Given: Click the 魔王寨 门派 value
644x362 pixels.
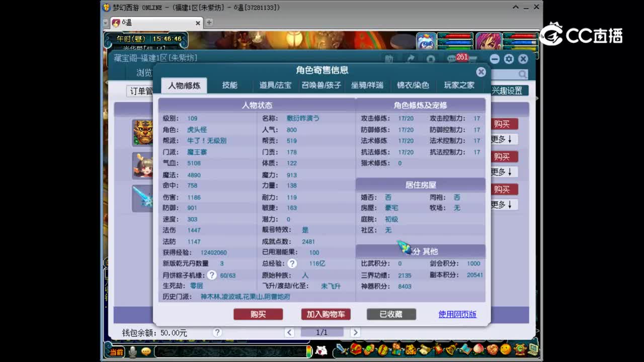Looking at the screenshot, I should click(x=197, y=152).
